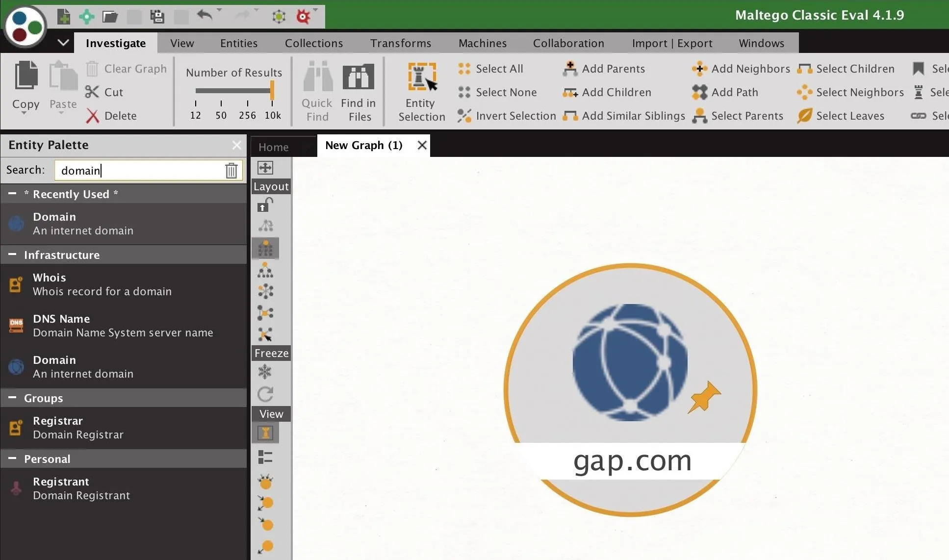Click Clear Graph in ribbon
Image resolution: width=949 pixels, height=560 pixels.
click(x=126, y=69)
